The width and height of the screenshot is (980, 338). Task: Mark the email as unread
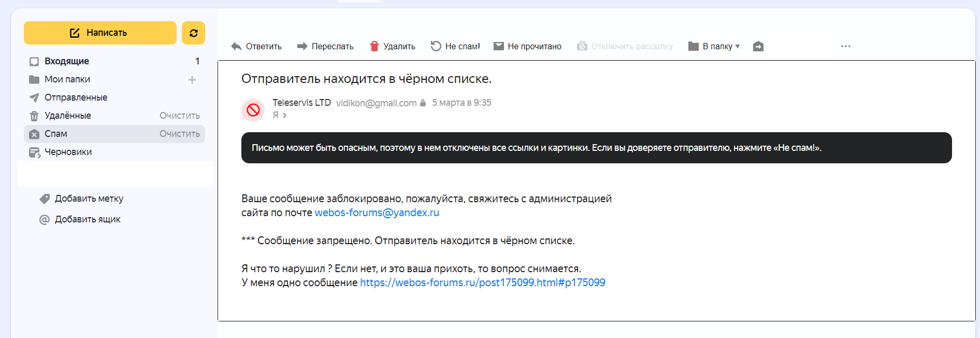coord(527,46)
